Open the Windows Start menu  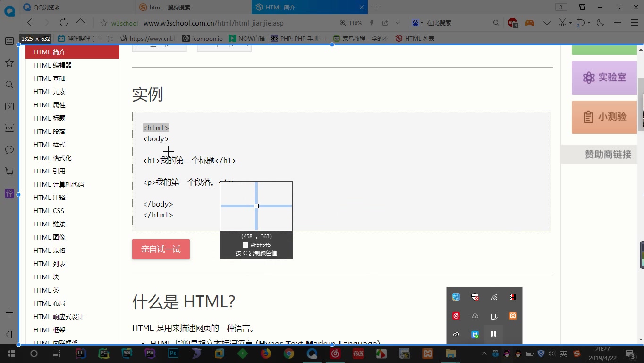pyautogui.click(x=11, y=354)
